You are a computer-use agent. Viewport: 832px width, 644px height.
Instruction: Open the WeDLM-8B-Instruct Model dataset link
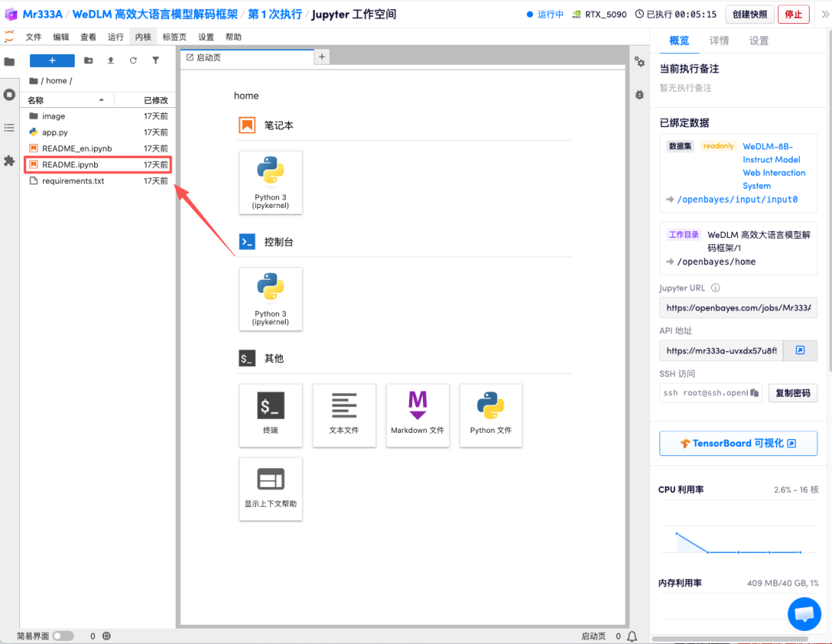point(774,166)
